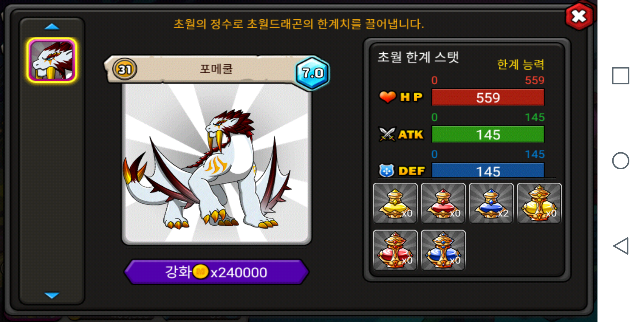
Task: Tap the blue shield DEF icon
Action: click(x=387, y=171)
